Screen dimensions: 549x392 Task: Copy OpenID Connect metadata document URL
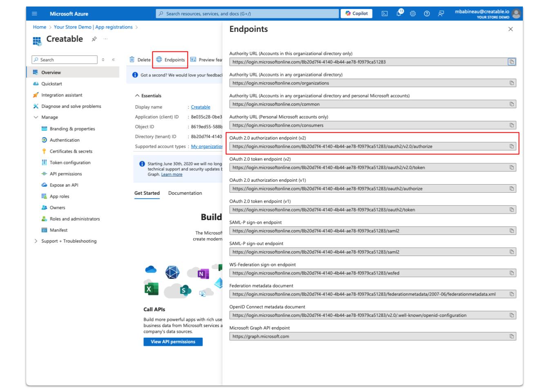[x=511, y=315]
